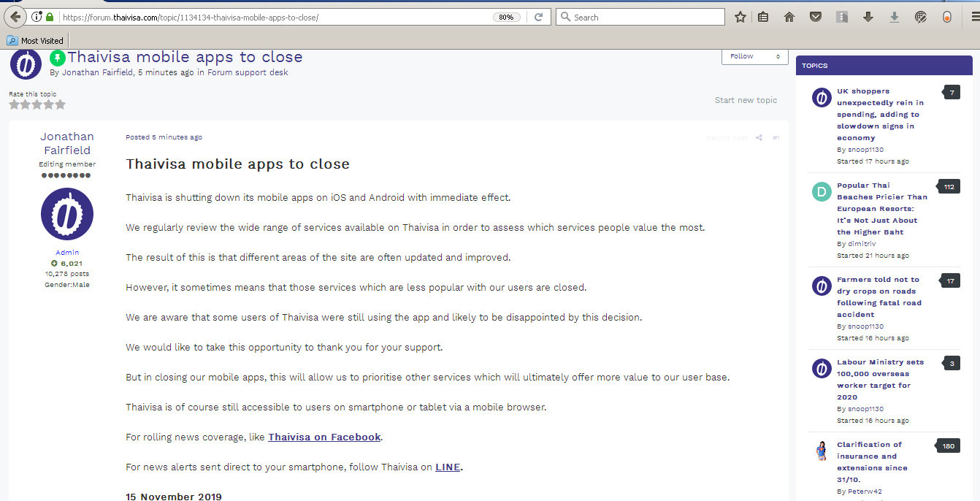Click the Admin group label
Screen dimensions: 980x501
tap(67, 253)
